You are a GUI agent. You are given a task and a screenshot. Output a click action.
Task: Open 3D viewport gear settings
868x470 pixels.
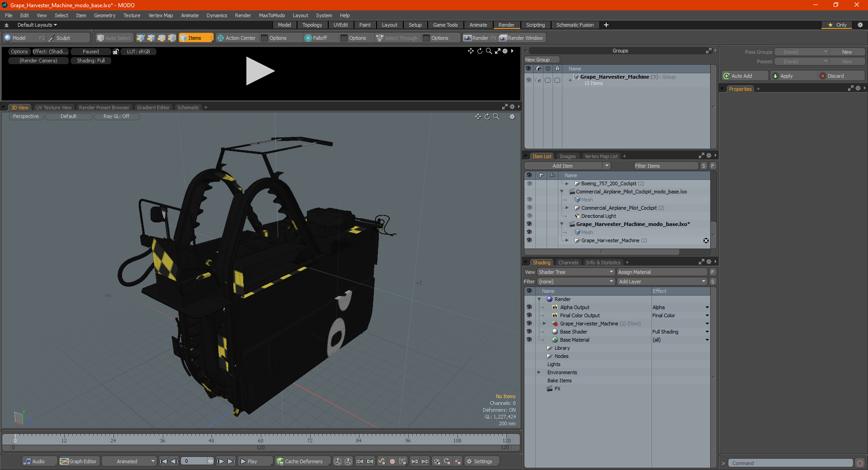pyautogui.click(x=512, y=117)
